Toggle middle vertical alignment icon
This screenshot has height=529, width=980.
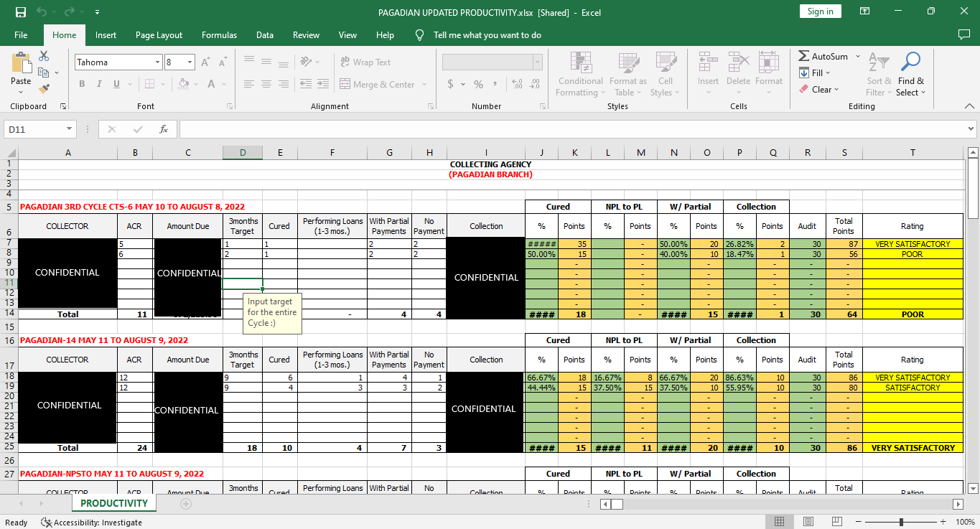point(266,62)
